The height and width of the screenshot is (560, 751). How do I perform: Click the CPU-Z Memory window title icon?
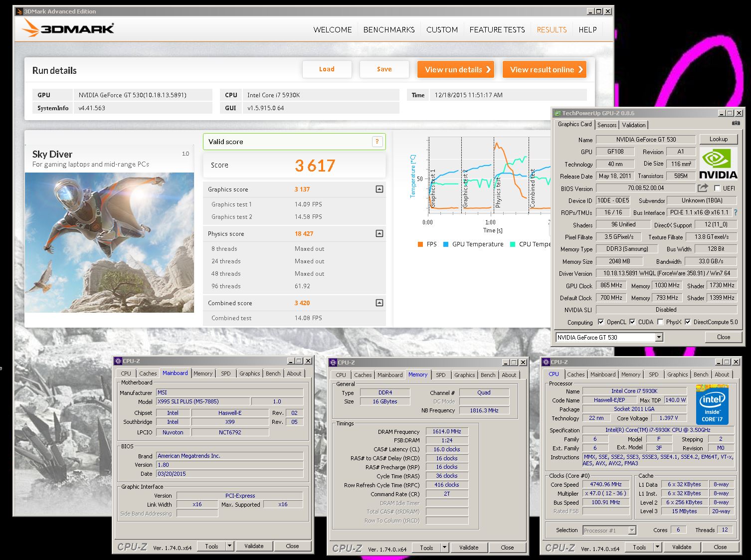333,363
